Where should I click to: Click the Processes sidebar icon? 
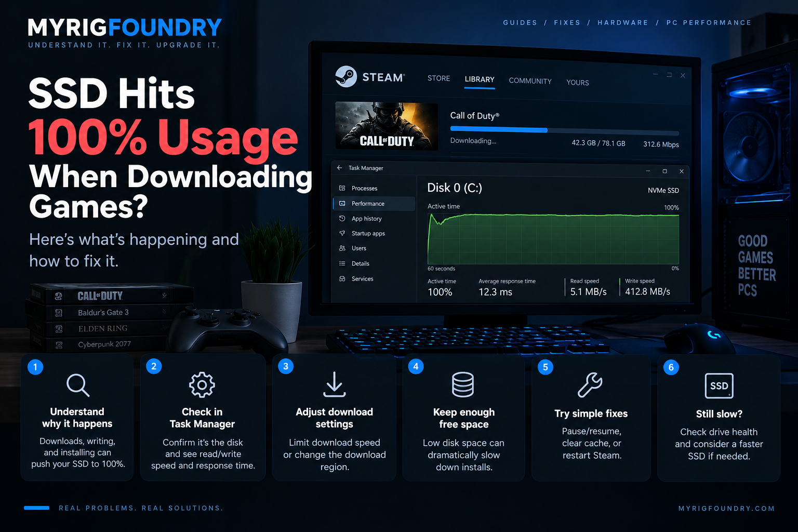[x=342, y=188]
